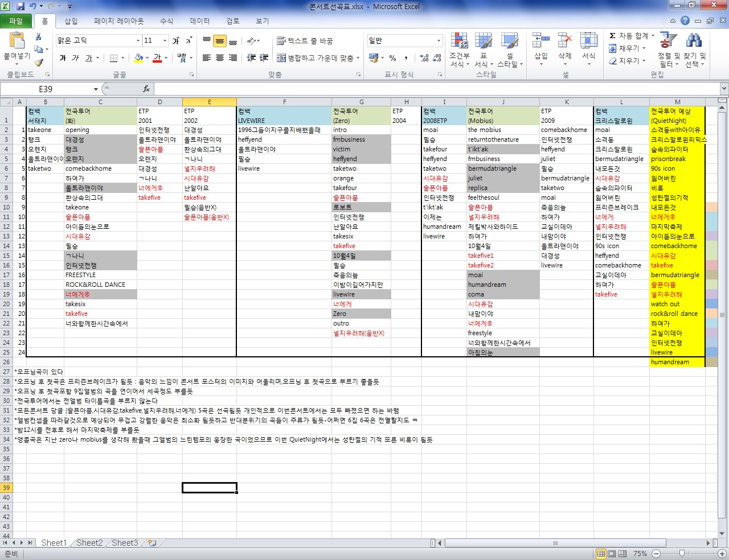Click the Increase Decimal icon
Image resolution: width=729 pixels, height=560 pixels.
pos(424,58)
